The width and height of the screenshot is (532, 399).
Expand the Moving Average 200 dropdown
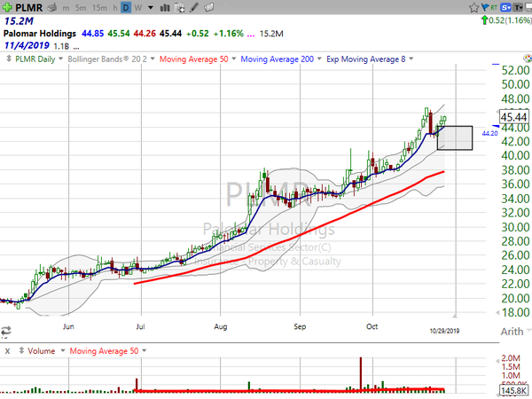tap(319, 59)
